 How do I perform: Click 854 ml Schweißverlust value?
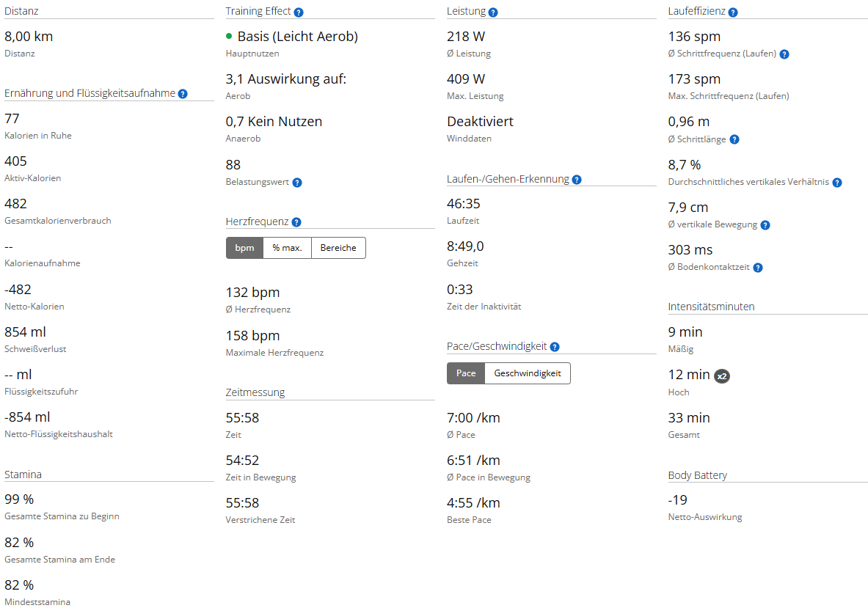tap(26, 332)
